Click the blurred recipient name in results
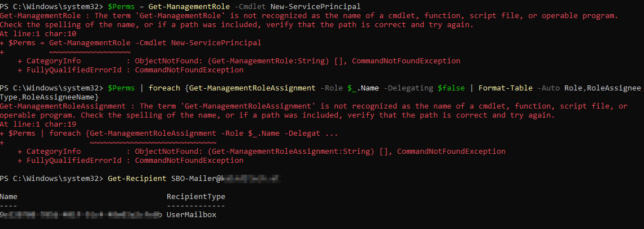Viewport: 644px width, 229px height. point(81,215)
